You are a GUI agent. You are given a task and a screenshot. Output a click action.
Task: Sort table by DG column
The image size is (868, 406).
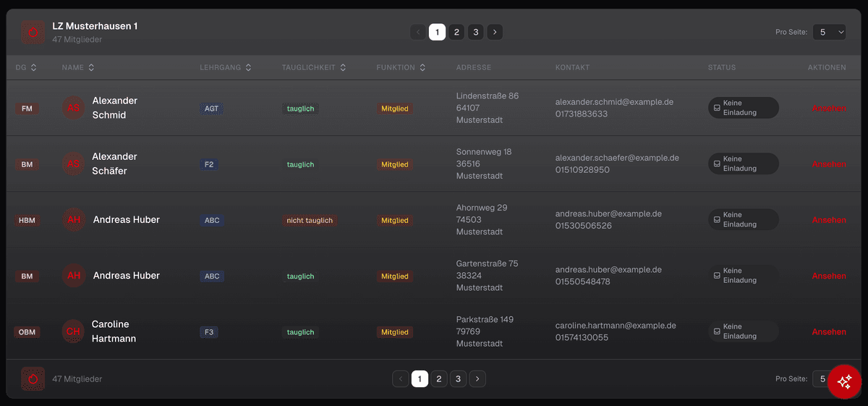26,67
